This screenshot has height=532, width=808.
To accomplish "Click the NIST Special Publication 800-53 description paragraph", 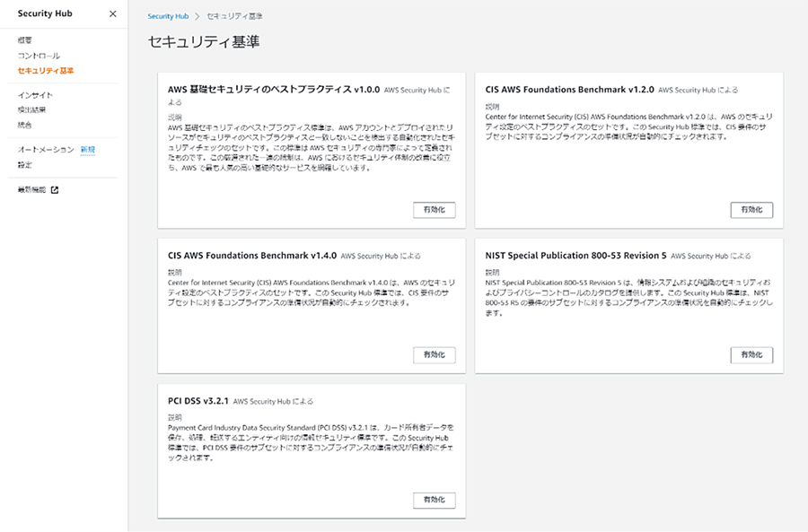I will pos(628,298).
